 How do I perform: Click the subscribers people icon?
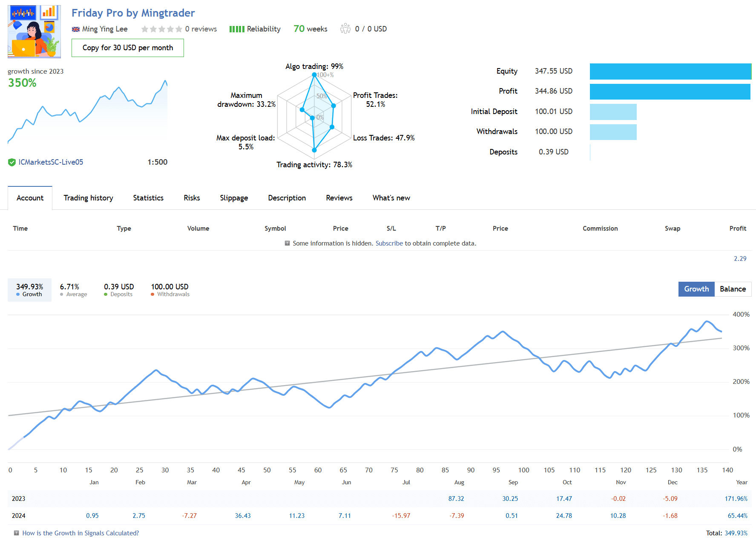click(345, 29)
